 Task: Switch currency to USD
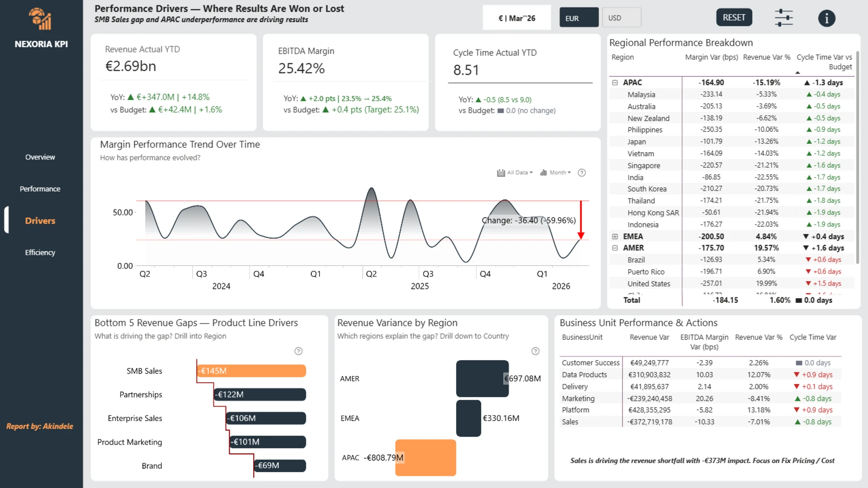pos(621,18)
